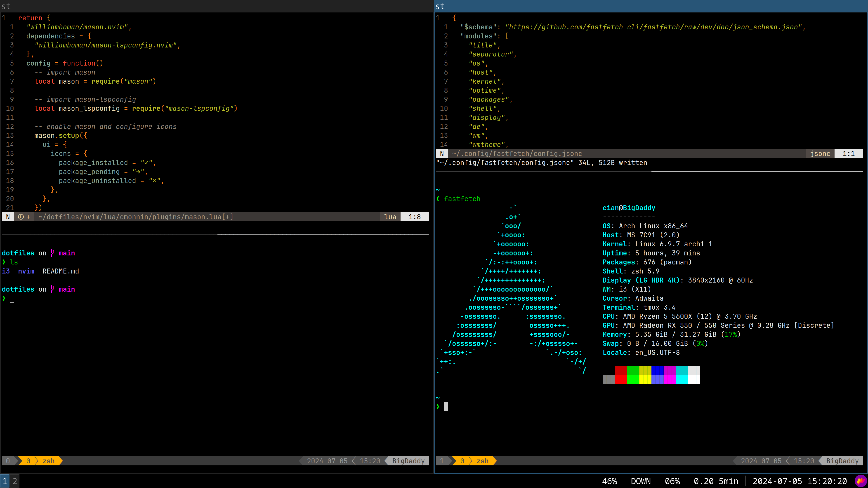
Task: Click the BigDaddy hostname in right tmux bar
Action: tap(842, 461)
